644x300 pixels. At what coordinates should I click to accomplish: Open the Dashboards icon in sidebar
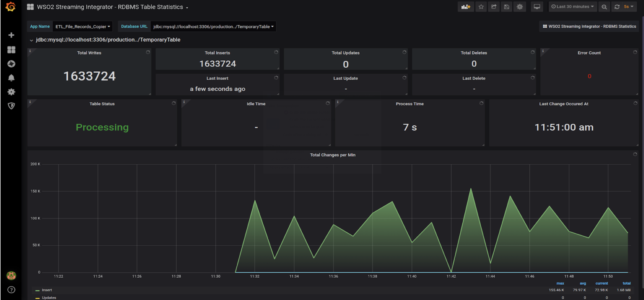coord(11,50)
